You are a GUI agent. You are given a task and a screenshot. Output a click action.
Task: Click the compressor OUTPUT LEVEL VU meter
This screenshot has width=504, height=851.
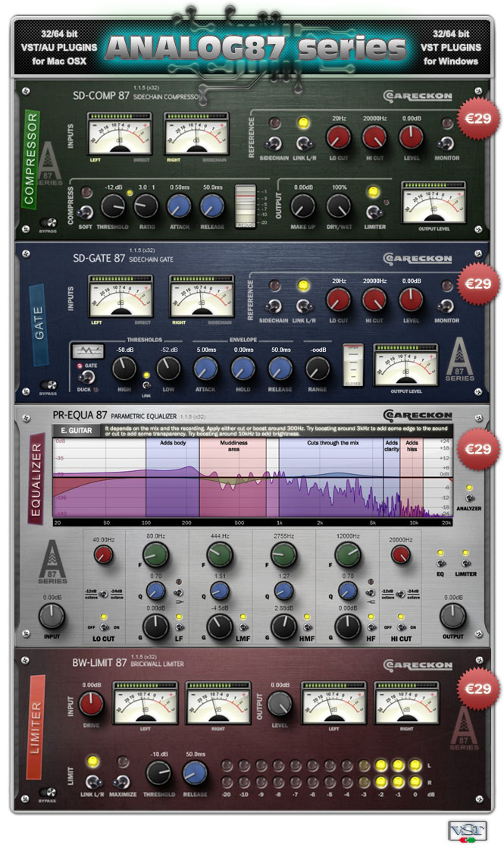[x=434, y=203]
